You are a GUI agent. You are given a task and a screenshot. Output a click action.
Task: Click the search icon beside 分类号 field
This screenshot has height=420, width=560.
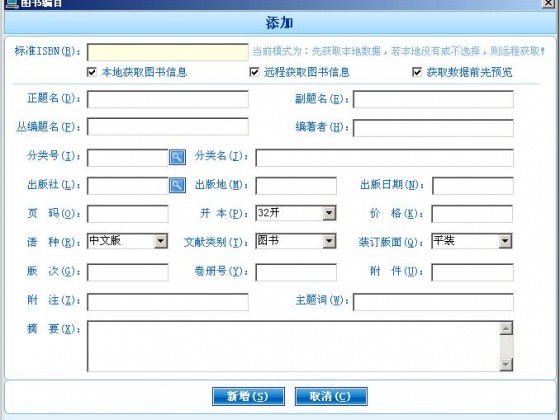click(x=177, y=157)
